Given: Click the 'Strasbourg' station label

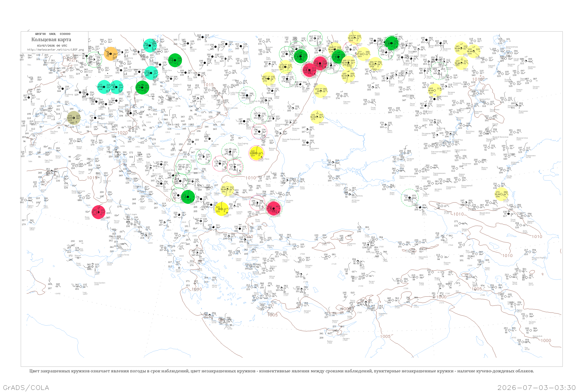Looking at the screenshot, I should pyautogui.click(x=69, y=94).
